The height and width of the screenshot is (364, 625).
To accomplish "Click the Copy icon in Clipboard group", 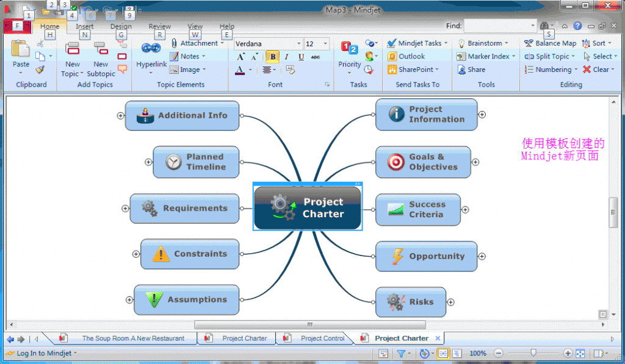I will click(x=40, y=56).
